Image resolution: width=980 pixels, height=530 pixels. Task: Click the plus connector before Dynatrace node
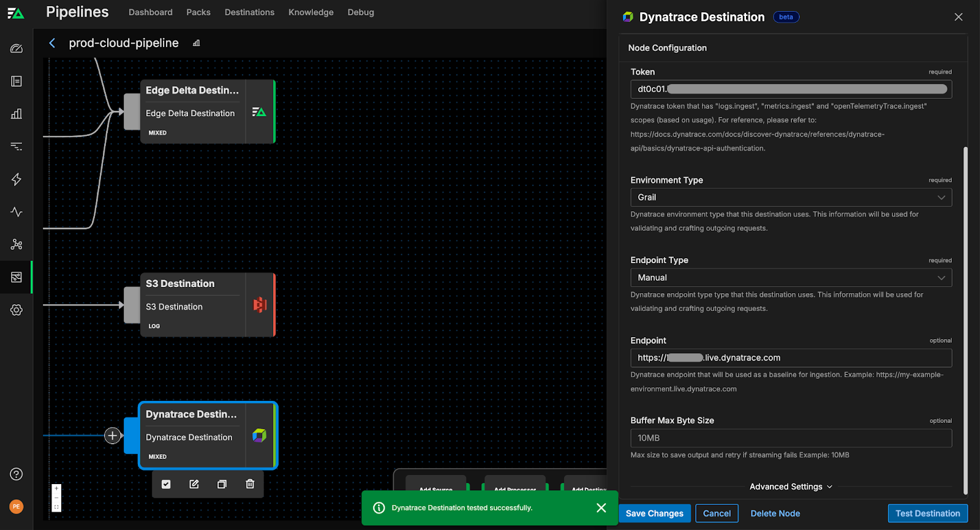point(113,436)
